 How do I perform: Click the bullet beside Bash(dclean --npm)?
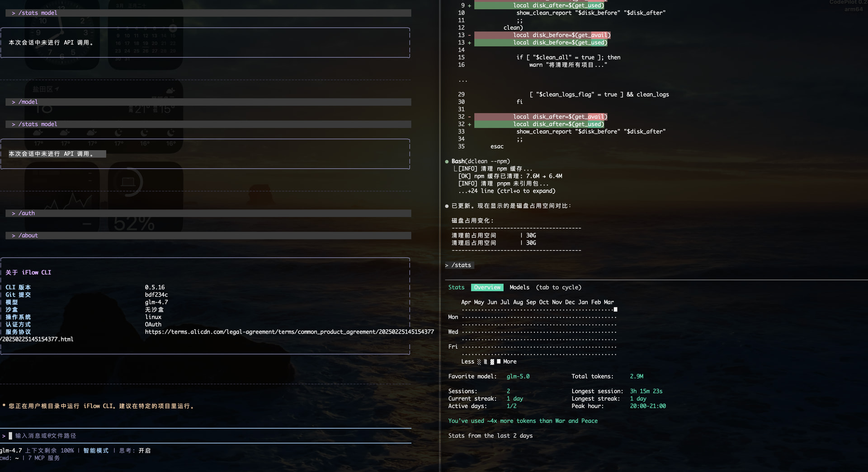(x=447, y=161)
